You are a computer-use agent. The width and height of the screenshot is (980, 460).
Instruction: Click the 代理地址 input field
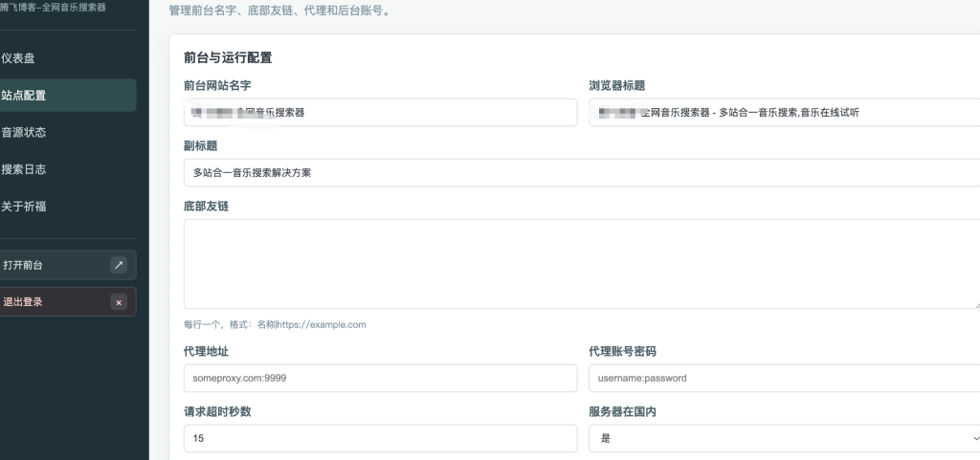(x=381, y=379)
